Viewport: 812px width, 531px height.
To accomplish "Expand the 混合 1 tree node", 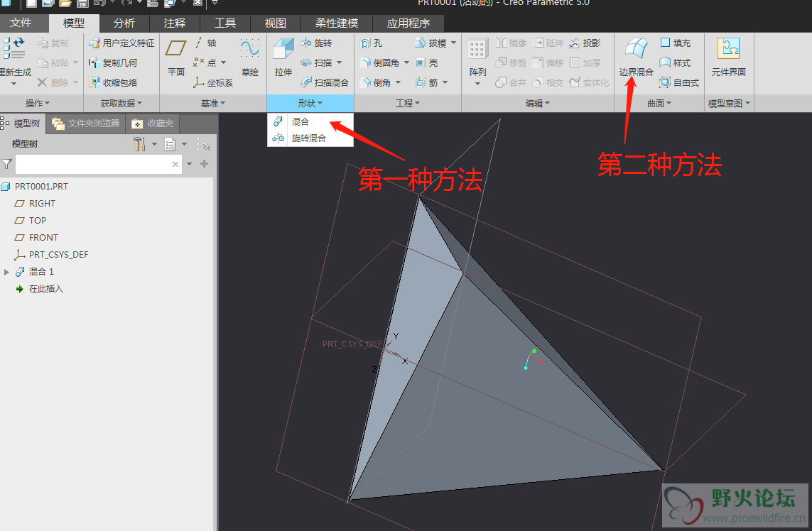I will pos(6,272).
